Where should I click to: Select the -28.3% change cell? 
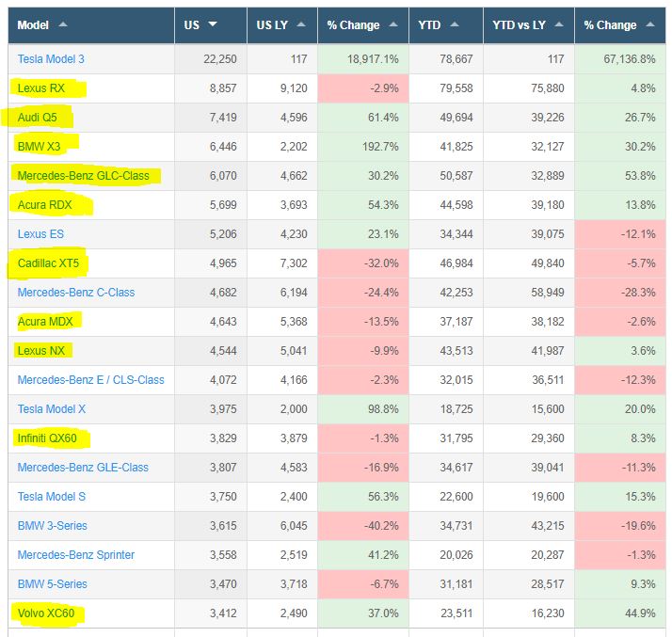tap(619, 293)
